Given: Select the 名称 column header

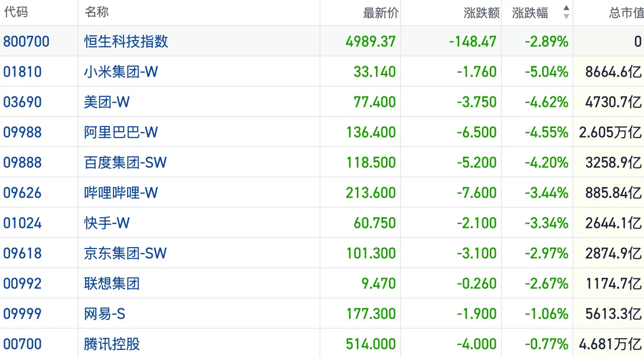Looking at the screenshot, I should click(97, 12).
